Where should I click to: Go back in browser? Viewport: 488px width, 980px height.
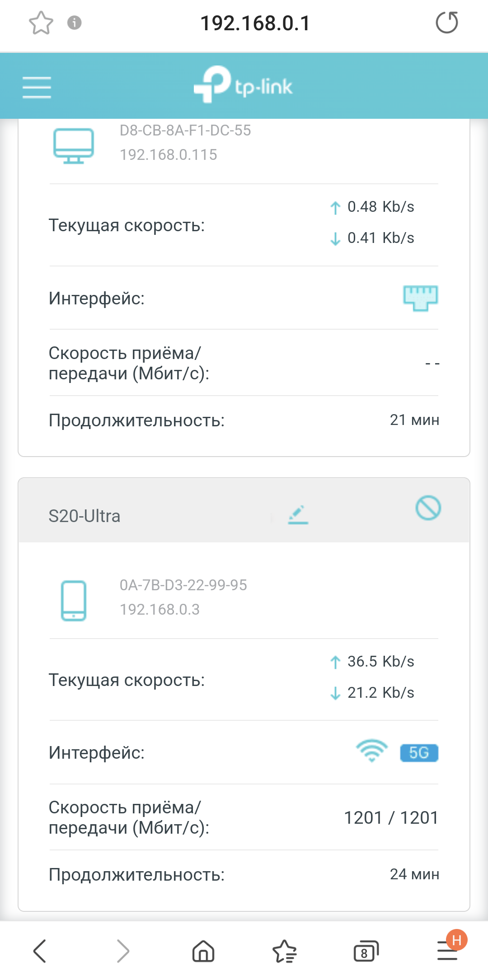tap(40, 951)
